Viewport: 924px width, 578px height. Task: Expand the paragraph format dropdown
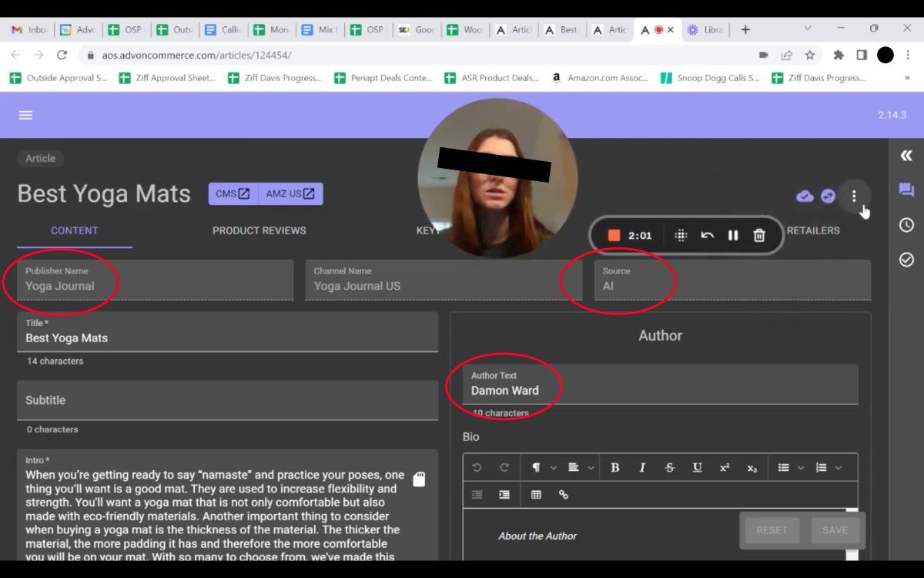click(x=544, y=468)
